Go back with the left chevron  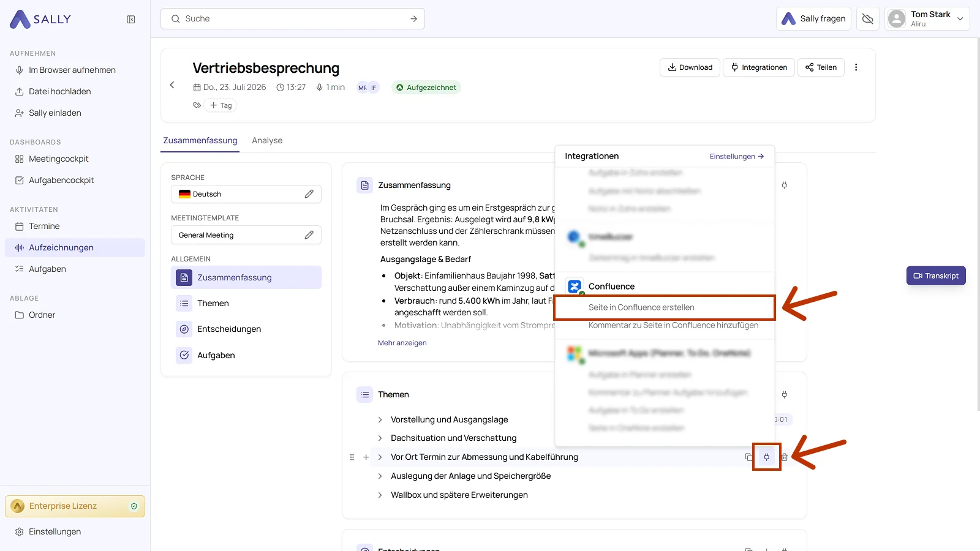pyautogui.click(x=172, y=85)
